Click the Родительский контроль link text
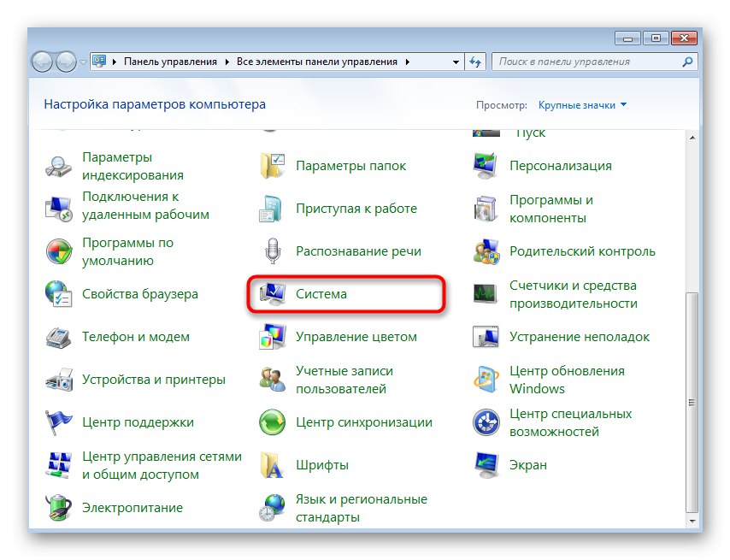Image resolution: width=730 pixels, height=560 pixels. [582, 251]
